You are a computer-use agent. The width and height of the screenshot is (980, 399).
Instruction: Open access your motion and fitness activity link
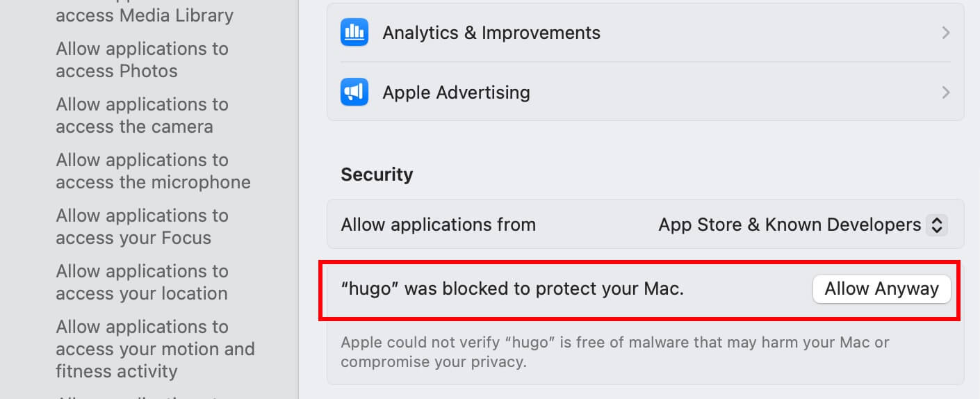click(155, 349)
